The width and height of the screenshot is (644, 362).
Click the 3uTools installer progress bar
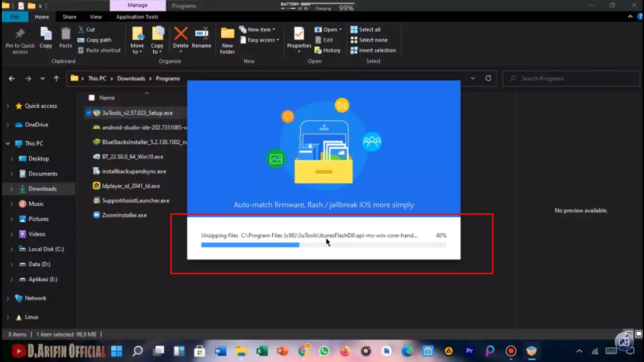[x=324, y=245]
